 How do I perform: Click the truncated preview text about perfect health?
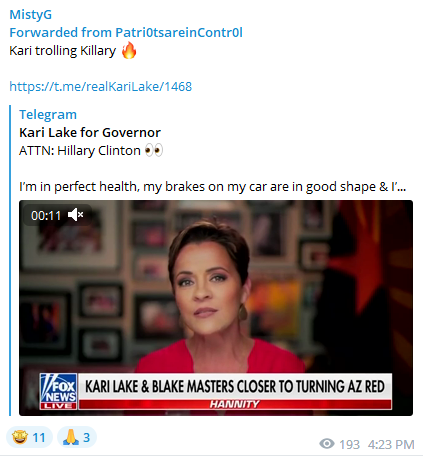point(212,187)
